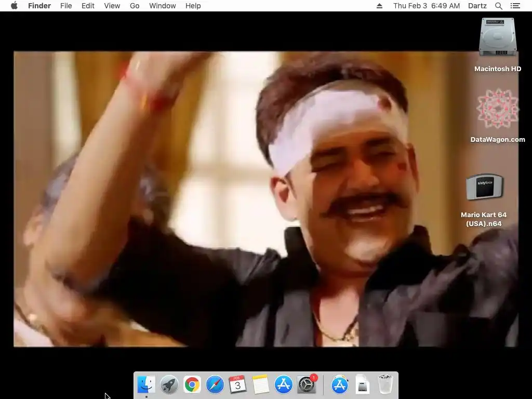This screenshot has height=399, width=532.
Task: Open the Help menu
Action: click(193, 6)
